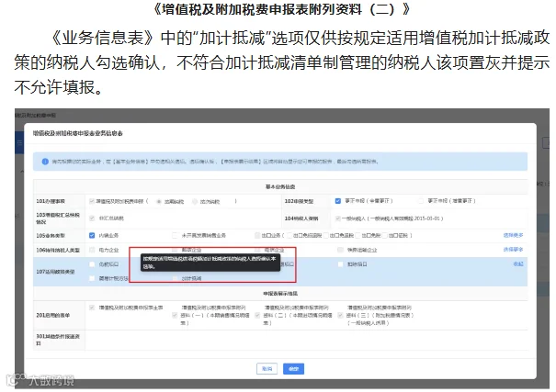
Task: Click the article heading 增值税及附加税费申报表附列资料（二）
Action: pos(282,9)
